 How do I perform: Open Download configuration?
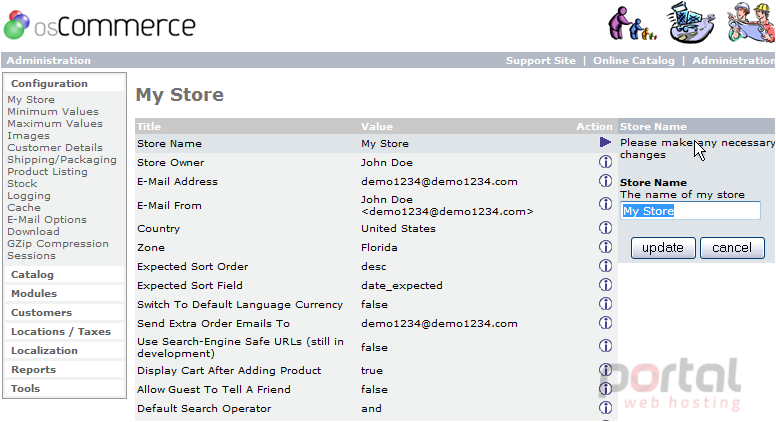coord(33,232)
